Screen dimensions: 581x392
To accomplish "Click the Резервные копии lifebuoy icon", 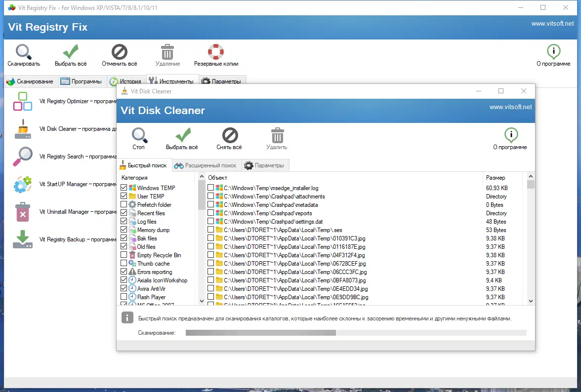I will (x=215, y=51).
